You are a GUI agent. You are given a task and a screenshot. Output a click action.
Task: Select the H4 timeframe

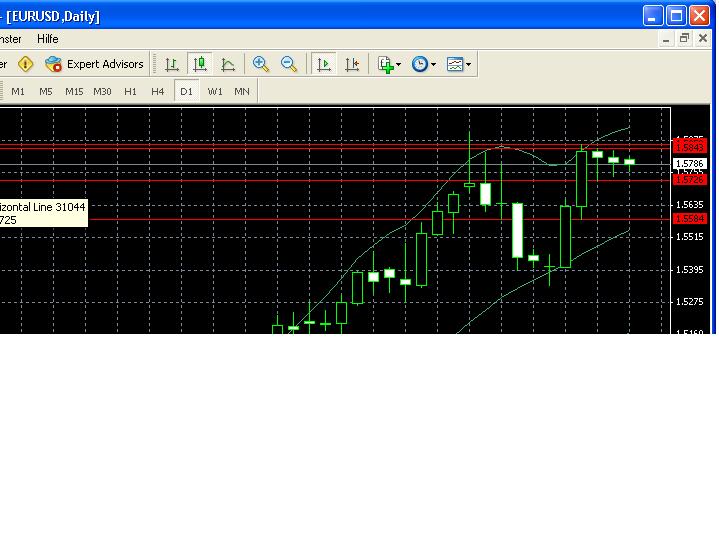[158, 91]
